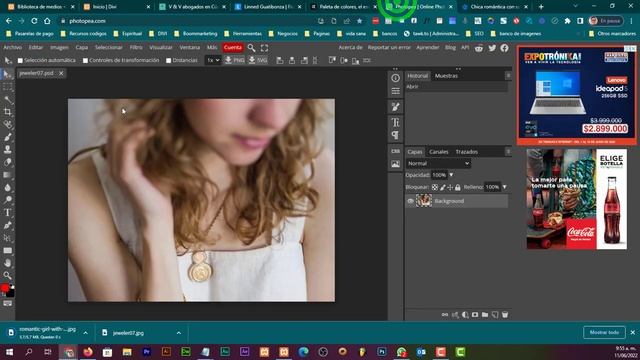Select the Rectangle shape tool
This screenshot has width=640, height=360.
[7, 251]
